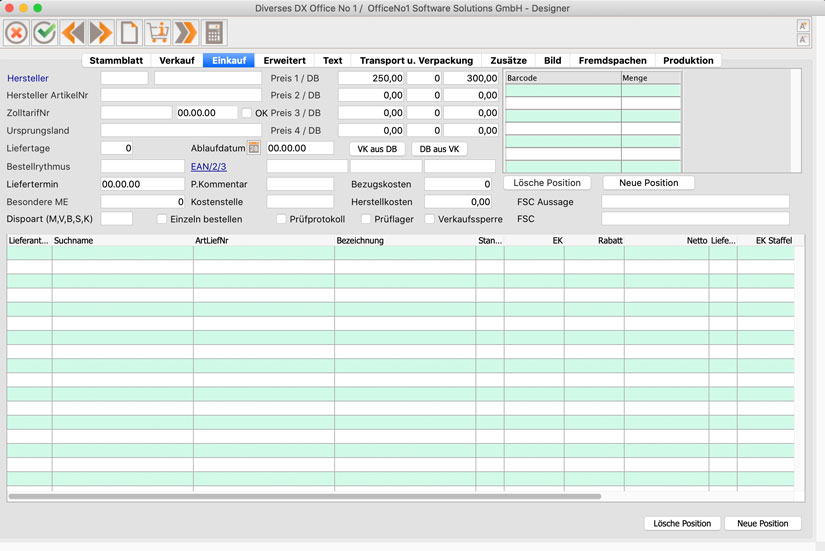Click the Menge column header
825x551 pixels.
651,78
